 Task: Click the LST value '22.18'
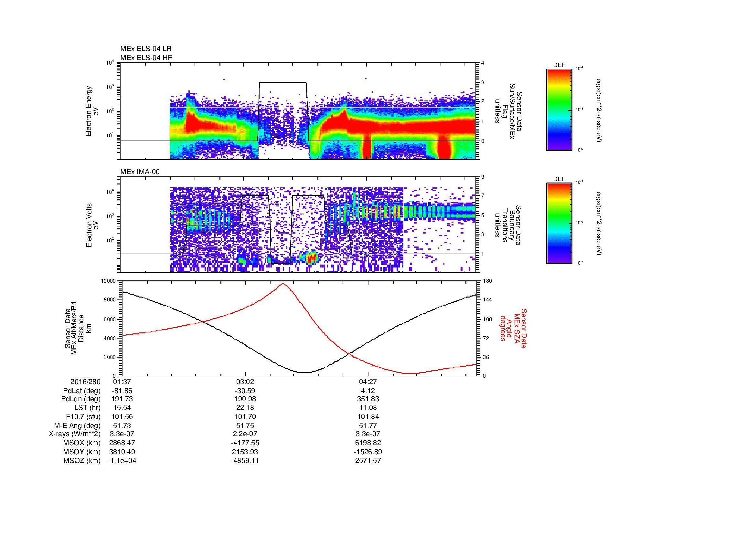(x=245, y=408)
